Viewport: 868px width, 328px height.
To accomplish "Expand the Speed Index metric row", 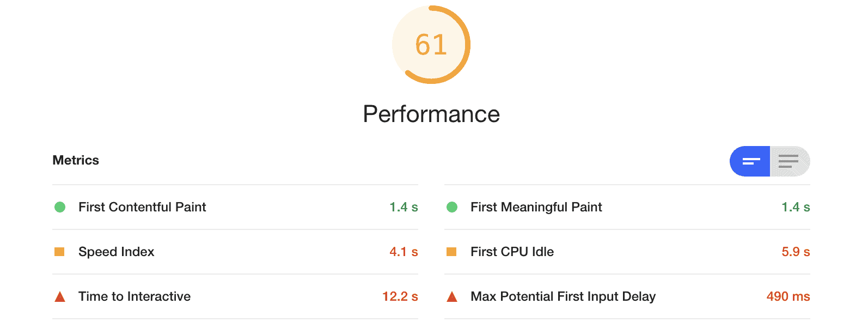I will (x=116, y=252).
